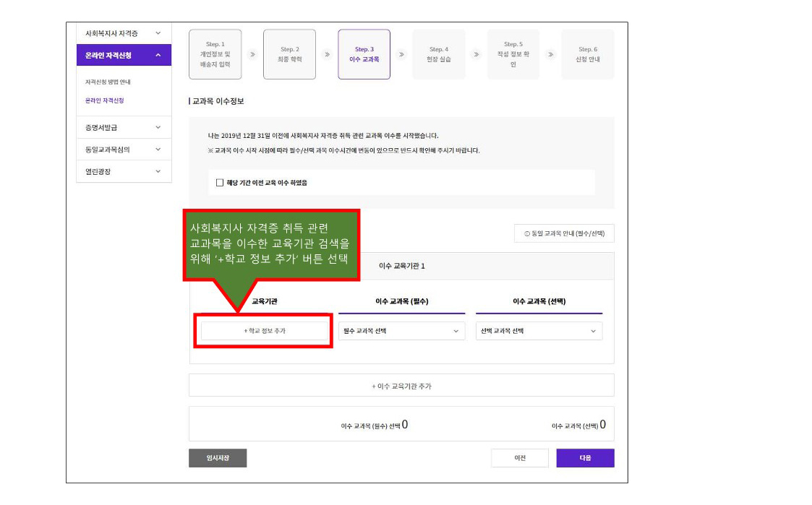
Task: Click the 이수 교과목 (선택) column header
Action: pos(539,301)
